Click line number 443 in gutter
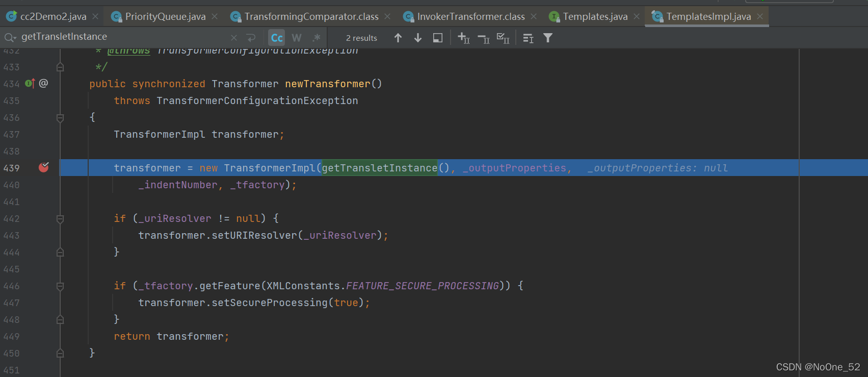This screenshot has height=377, width=868. pyautogui.click(x=11, y=236)
